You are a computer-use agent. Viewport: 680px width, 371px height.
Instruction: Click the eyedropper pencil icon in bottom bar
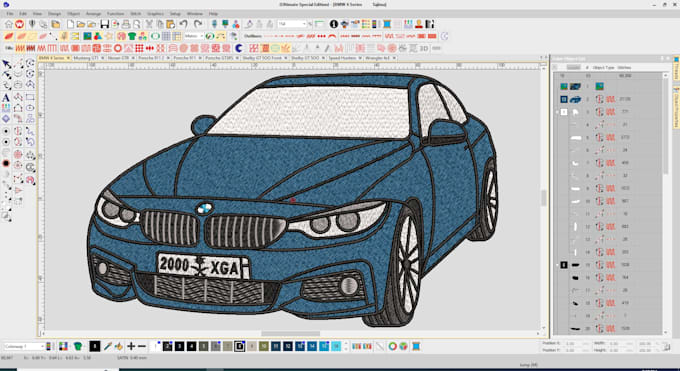tap(108, 346)
